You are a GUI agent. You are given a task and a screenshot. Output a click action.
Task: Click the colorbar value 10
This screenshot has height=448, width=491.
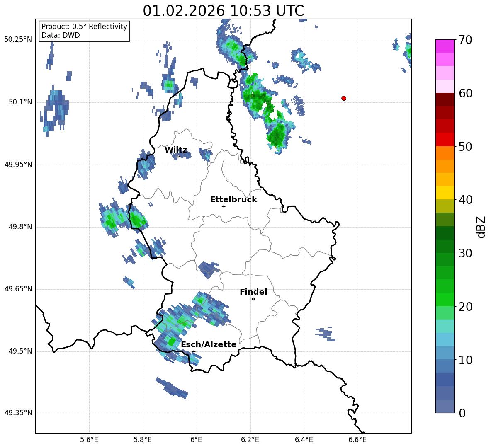click(x=465, y=360)
